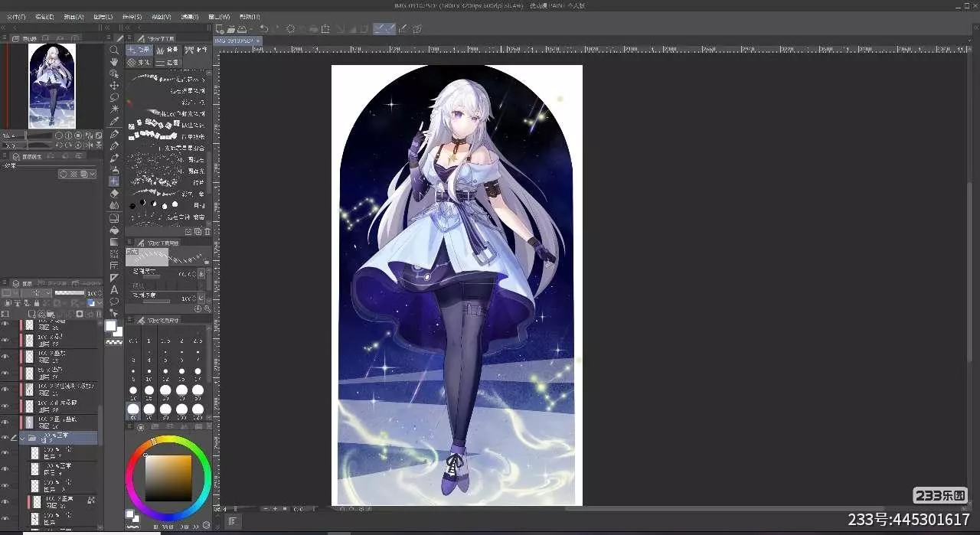Toggle the blue layer color button in layer panel
Screen dimensions: 980x535
[90, 303]
